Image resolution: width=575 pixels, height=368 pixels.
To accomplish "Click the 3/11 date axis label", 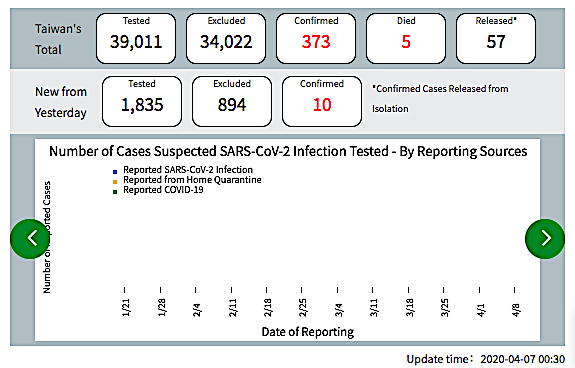I will coord(373,307).
